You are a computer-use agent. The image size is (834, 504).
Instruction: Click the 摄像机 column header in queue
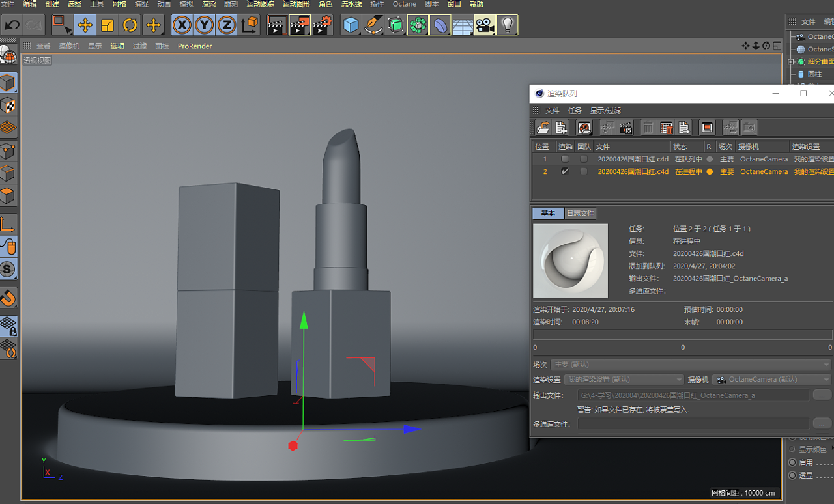tap(762, 147)
